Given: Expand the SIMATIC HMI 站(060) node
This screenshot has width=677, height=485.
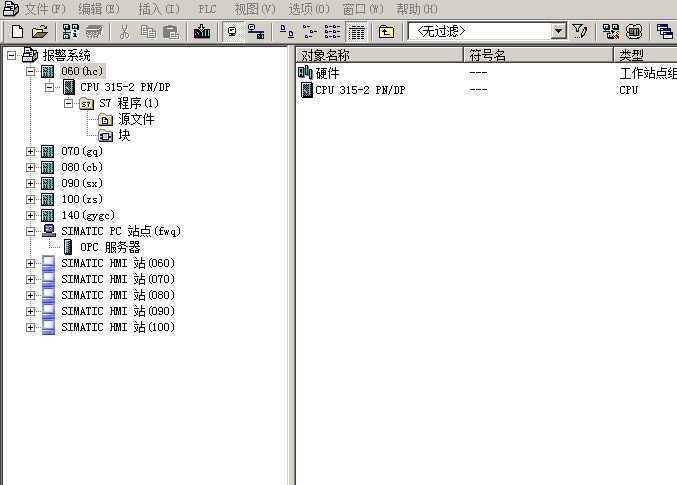Looking at the screenshot, I should [x=30, y=263].
